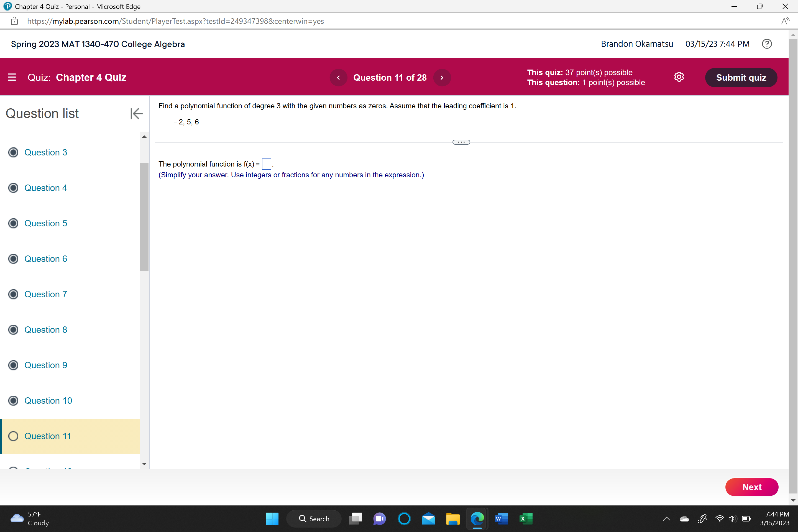Expand the hidden icons in system tray
The width and height of the screenshot is (798, 532).
click(x=666, y=519)
